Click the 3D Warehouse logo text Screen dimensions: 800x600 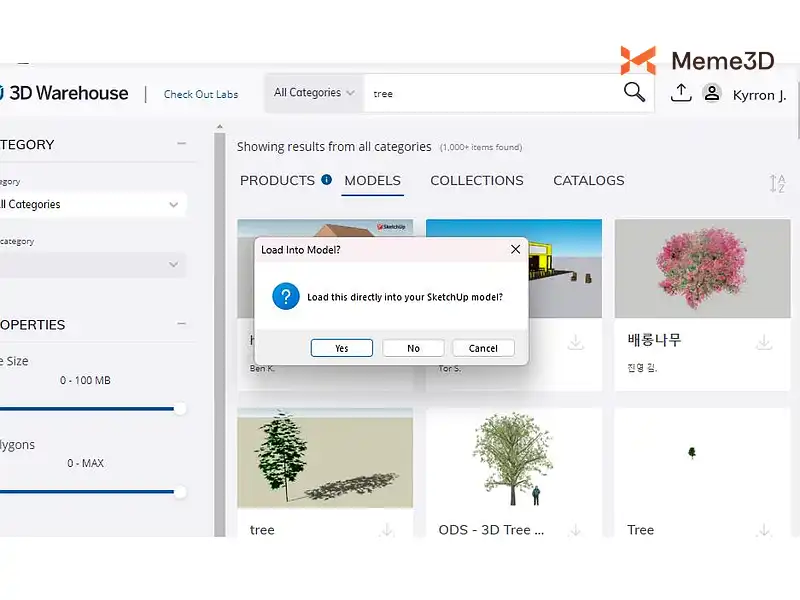point(69,93)
